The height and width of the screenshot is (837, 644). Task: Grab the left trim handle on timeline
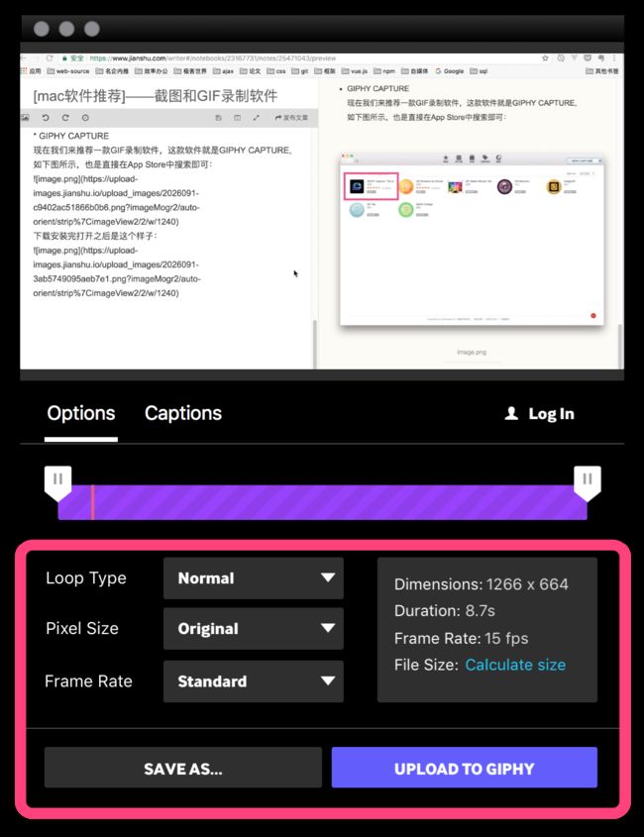tap(57, 482)
